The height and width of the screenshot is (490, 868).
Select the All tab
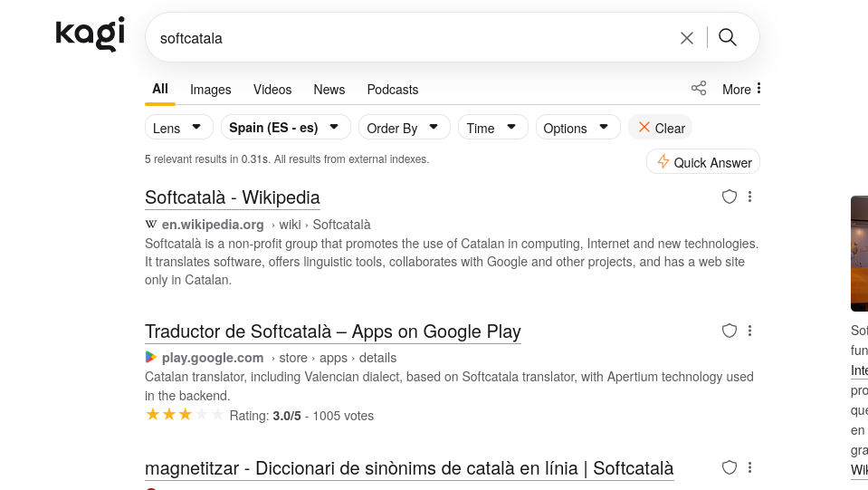coord(160,89)
